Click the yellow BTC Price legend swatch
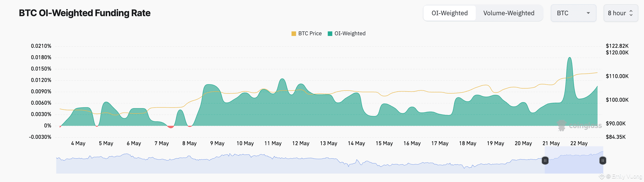The width and height of the screenshot is (644, 182). coord(294,34)
